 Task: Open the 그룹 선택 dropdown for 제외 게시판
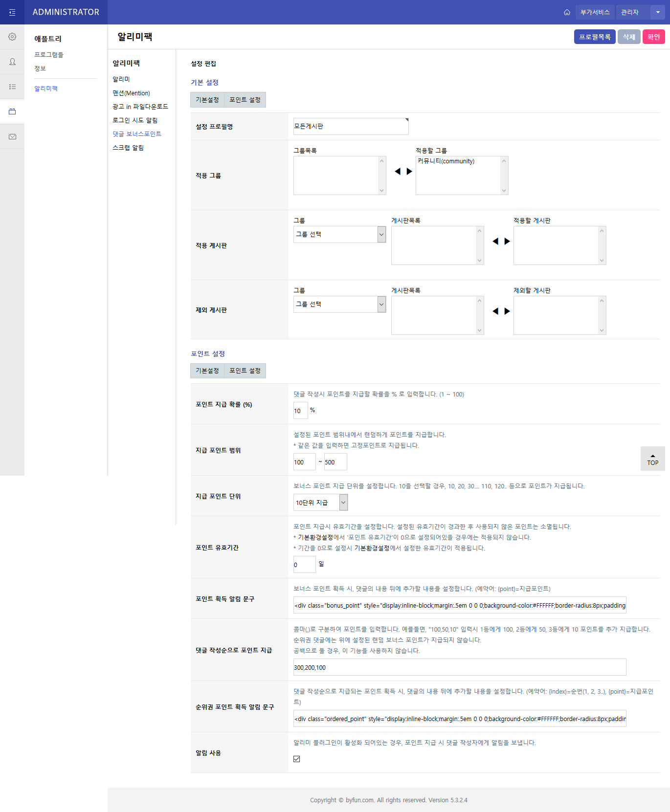(340, 304)
